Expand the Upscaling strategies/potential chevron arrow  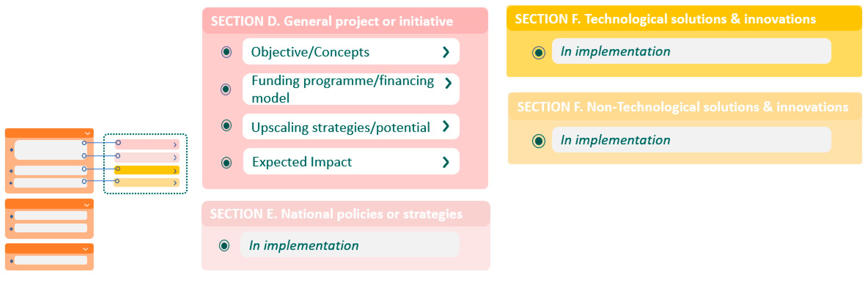click(446, 126)
